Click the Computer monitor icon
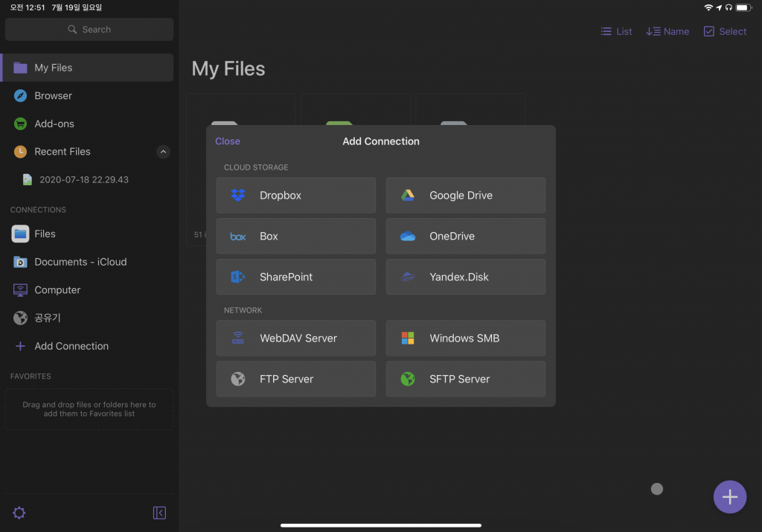 (x=20, y=290)
